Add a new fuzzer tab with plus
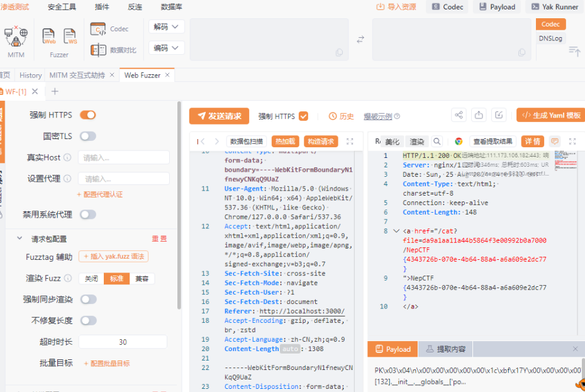Image resolution: width=585 pixels, height=392 pixels. coord(55,91)
